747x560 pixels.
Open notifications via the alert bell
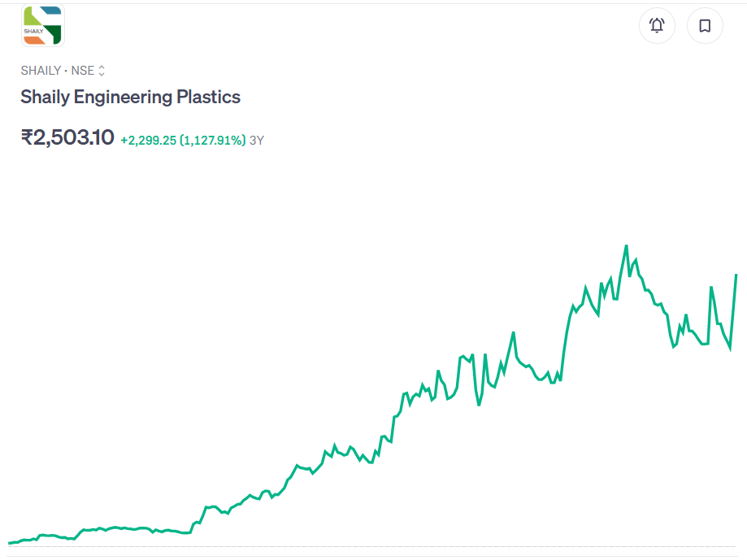(656, 25)
